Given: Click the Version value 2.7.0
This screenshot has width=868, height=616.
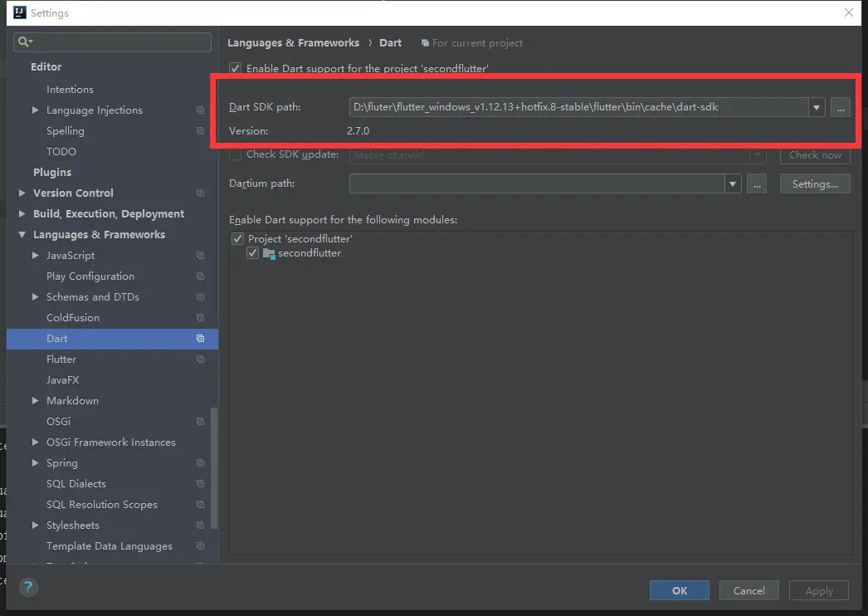Looking at the screenshot, I should click(x=358, y=130).
